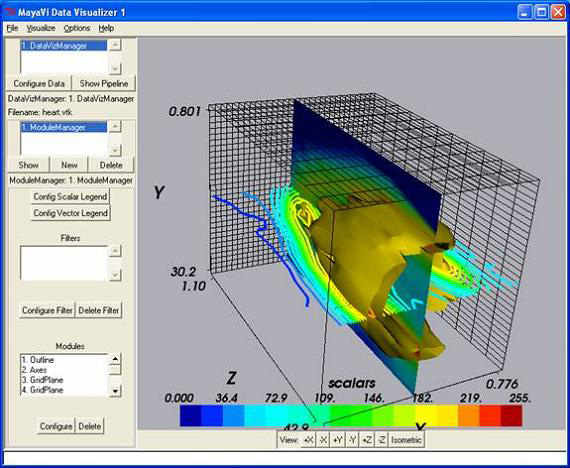Click Filters list scroll-down arrow

[x=115, y=275]
